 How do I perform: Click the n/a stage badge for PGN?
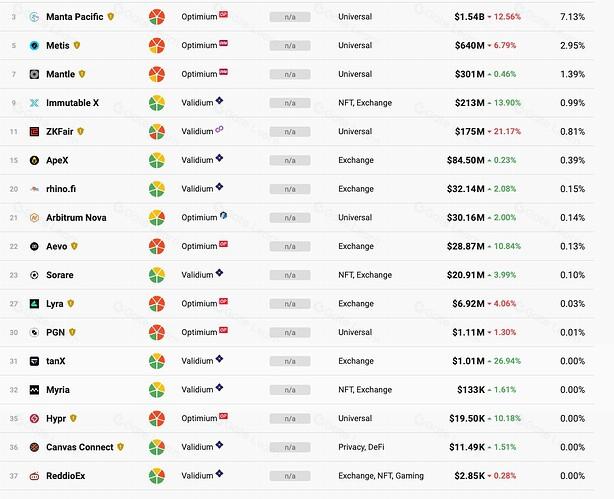(290, 333)
